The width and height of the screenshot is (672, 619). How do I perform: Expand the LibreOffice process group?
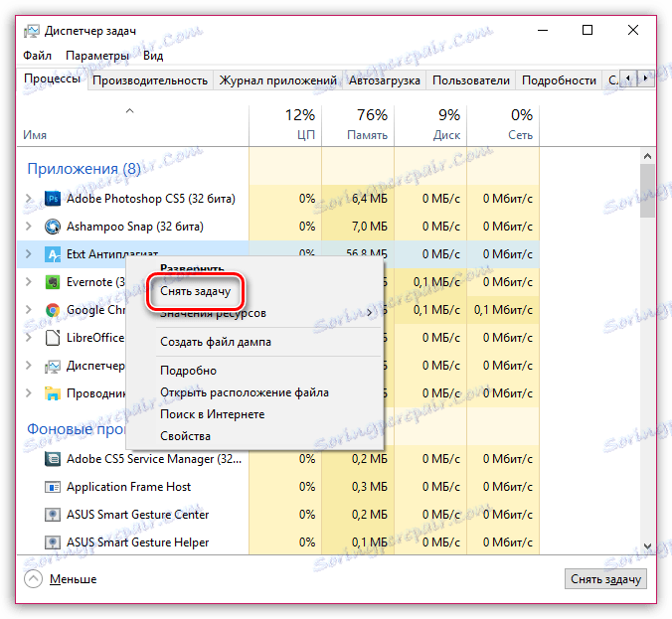coord(29,338)
